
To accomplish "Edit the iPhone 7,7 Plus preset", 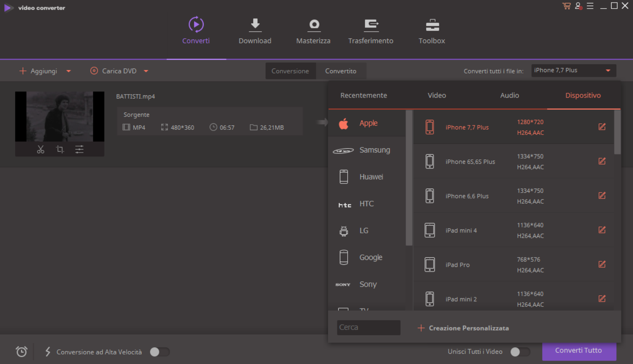I will (602, 127).
